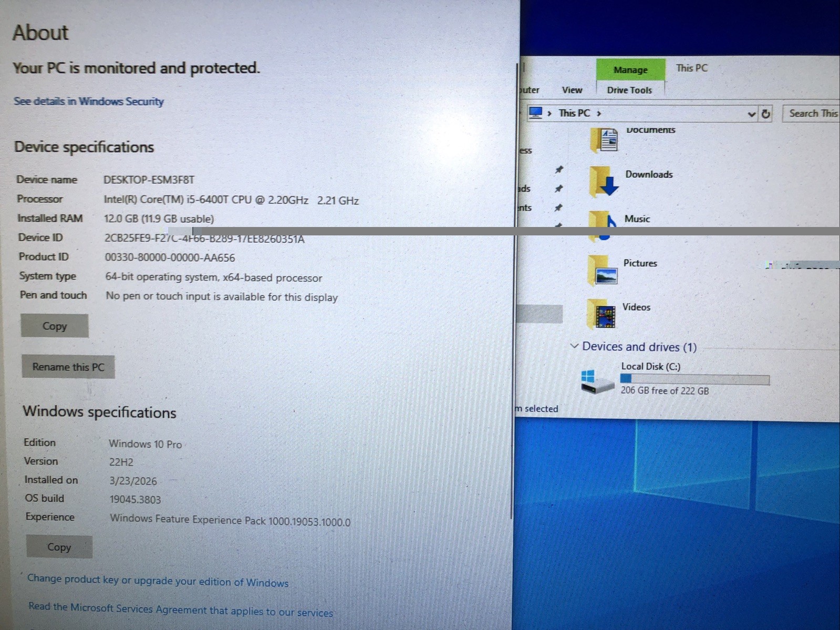Click Copy under Device specifications

[55, 326]
